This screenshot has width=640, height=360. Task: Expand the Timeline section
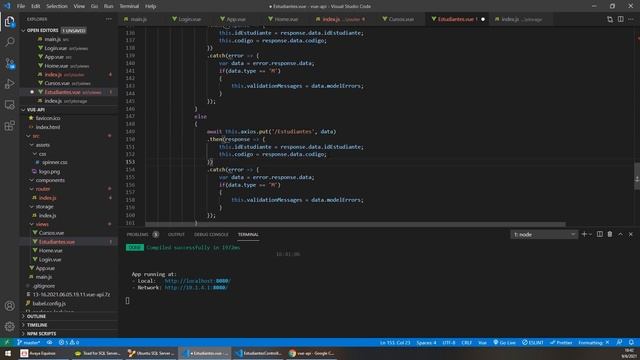[x=37, y=325]
